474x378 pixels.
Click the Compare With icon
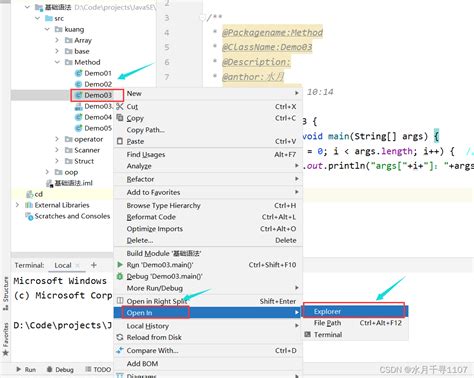click(x=120, y=350)
